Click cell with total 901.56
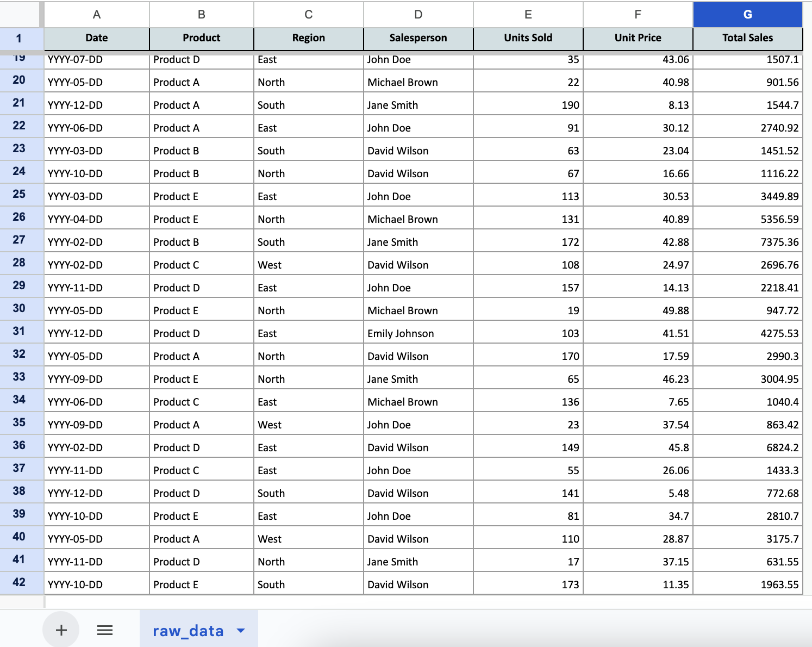Viewport: 812px width, 647px height. (748, 82)
